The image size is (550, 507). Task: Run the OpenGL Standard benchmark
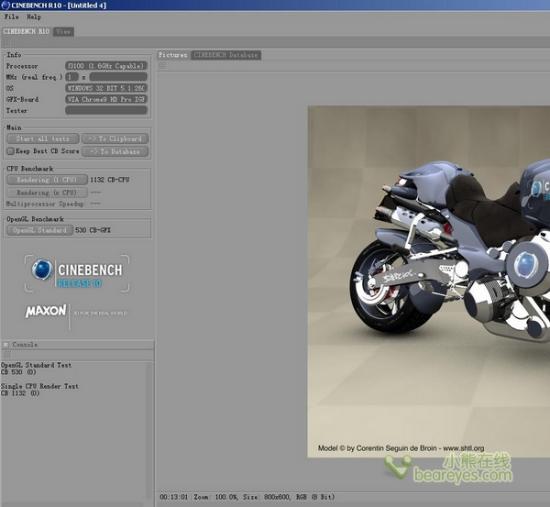pos(40,230)
